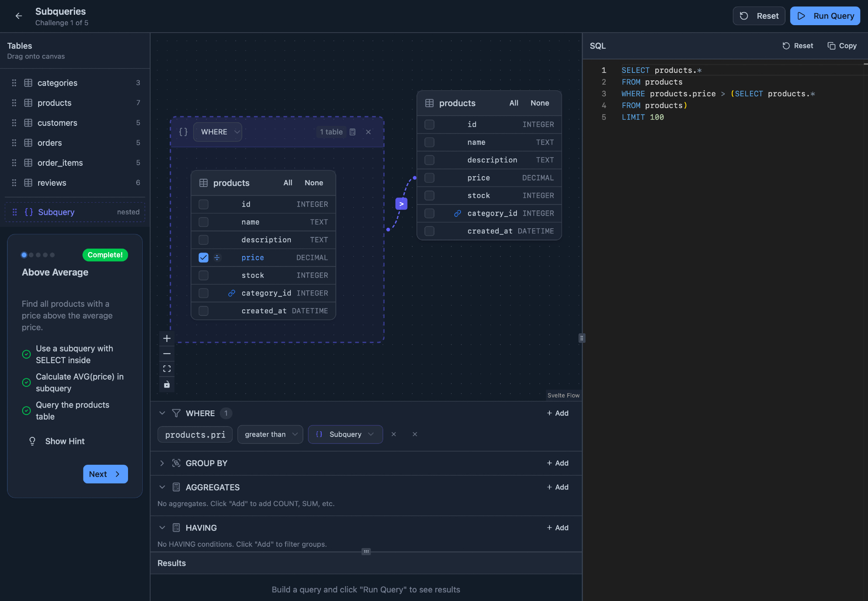
Task: Toggle the canvas lock icon
Action: (167, 384)
